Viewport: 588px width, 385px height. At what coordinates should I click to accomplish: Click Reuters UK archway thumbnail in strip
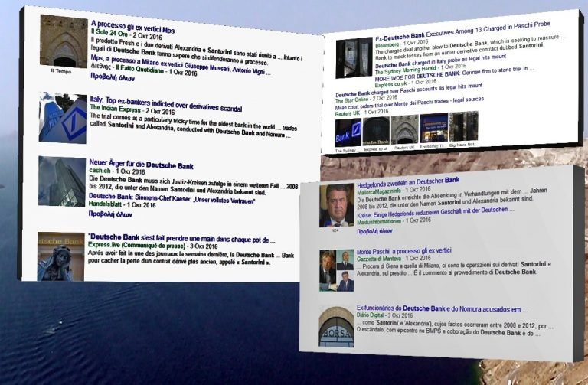(404, 129)
